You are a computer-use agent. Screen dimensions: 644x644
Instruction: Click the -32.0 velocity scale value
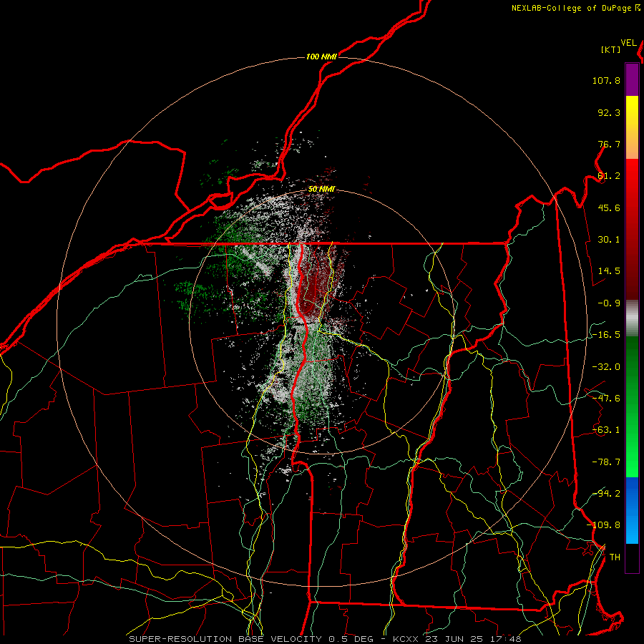[606, 367]
